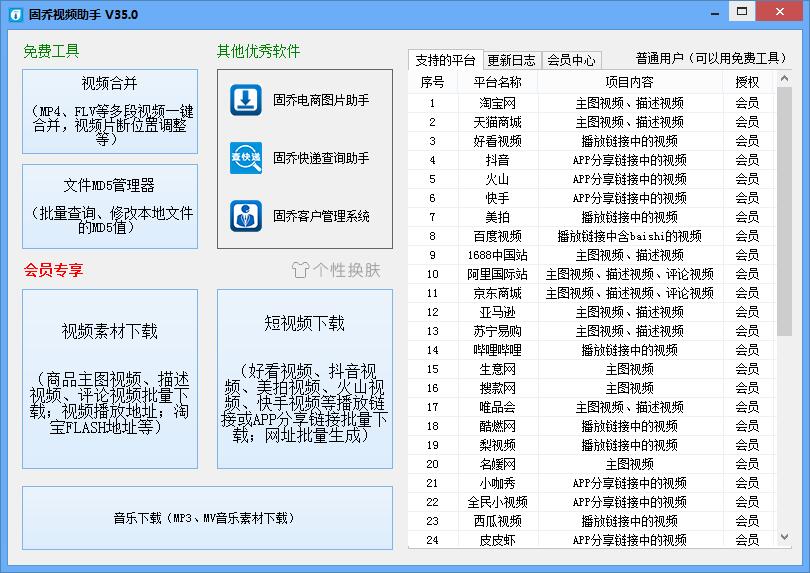Select the 酷燃网 row
The width and height of the screenshot is (810, 573).
[x=592, y=426]
